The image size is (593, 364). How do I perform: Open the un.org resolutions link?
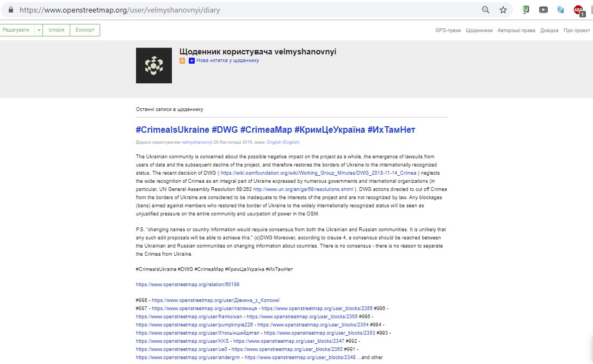pos(303,189)
